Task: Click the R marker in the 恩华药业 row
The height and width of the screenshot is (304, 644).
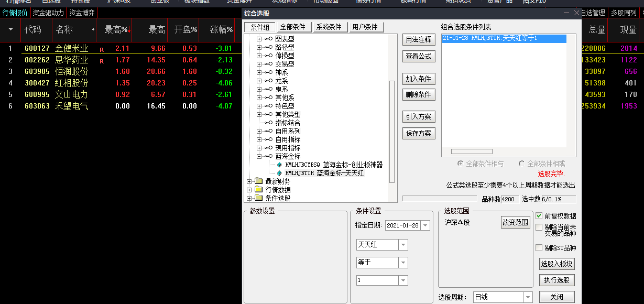Action: pyautogui.click(x=102, y=61)
